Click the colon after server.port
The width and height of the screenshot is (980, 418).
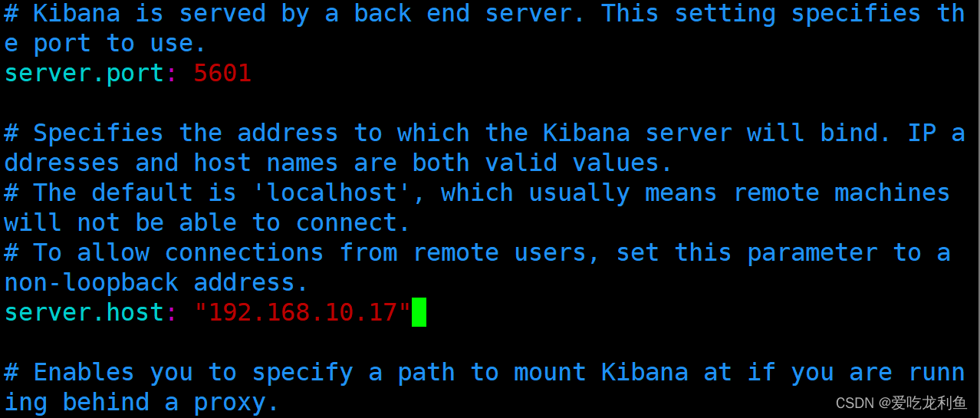pyautogui.click(x=172, y=75)
